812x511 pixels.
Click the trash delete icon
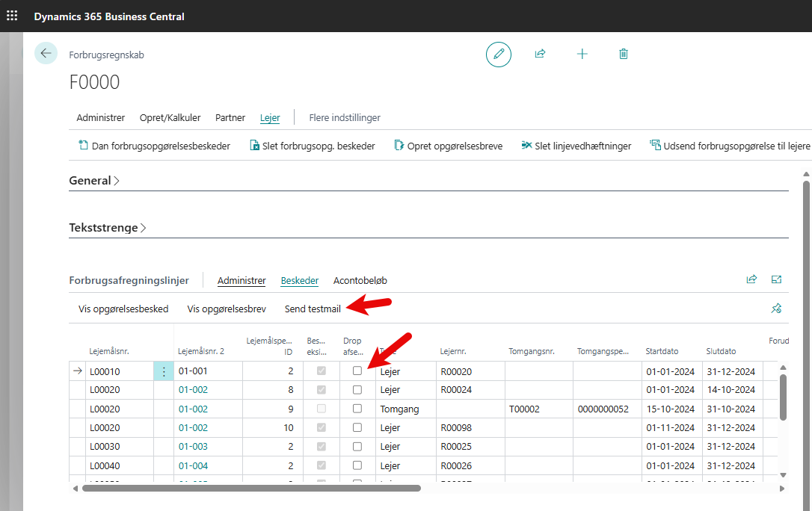tap(624, 55)
